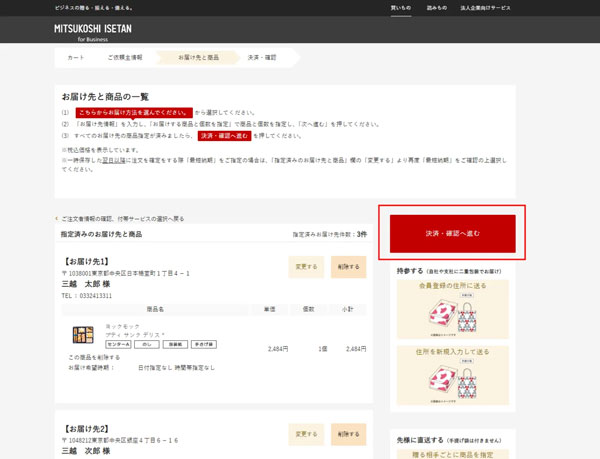Image resolution: width=600 pixels, height=459 pixels.
Task: Open the 買いもの tab in the top navigation
Action: point(400,8)
